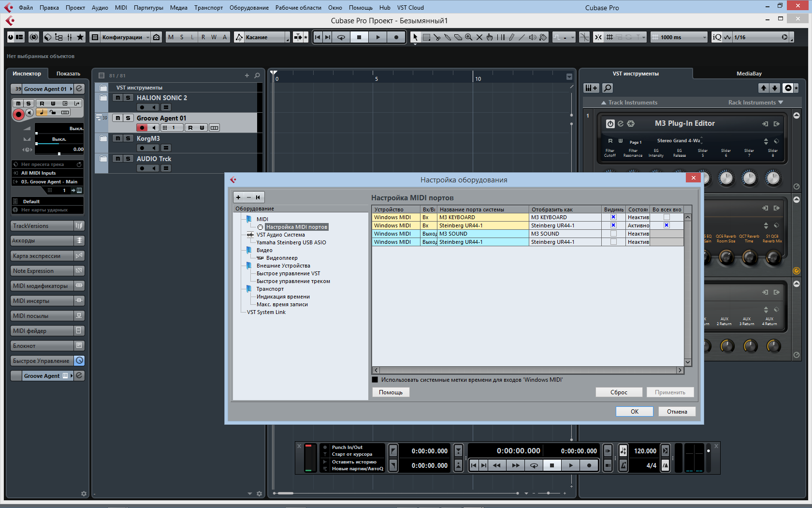Screen dimensions: 812x508
Task: Select the Erase tool
Action: 458,37
